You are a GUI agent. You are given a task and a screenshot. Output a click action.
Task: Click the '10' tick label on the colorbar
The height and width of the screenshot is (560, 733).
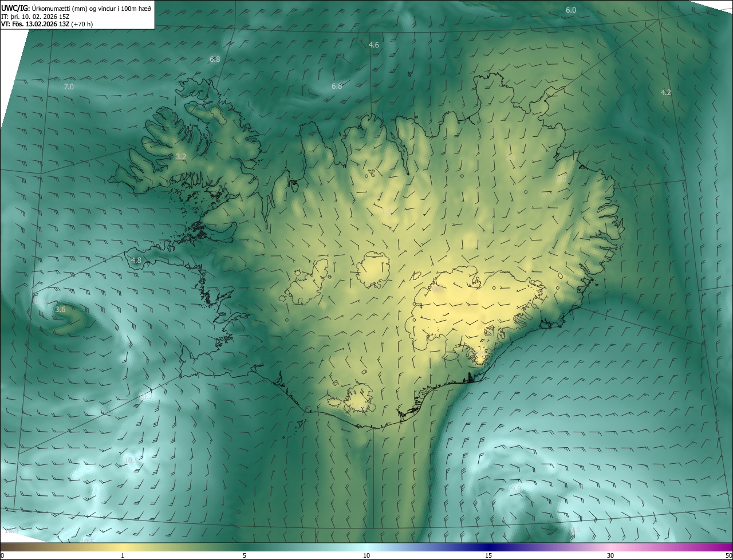(x=366, y=555)
